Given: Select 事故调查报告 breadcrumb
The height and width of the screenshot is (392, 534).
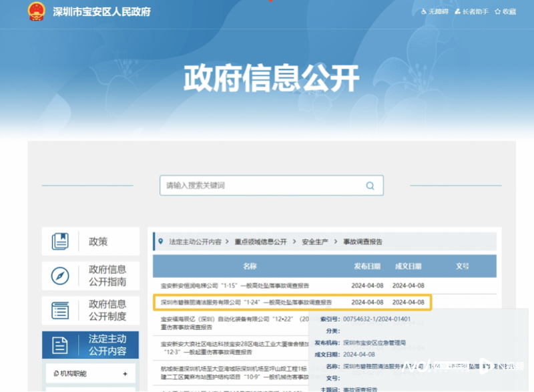Looking at the screenshot, I should (x=362, y=242).
